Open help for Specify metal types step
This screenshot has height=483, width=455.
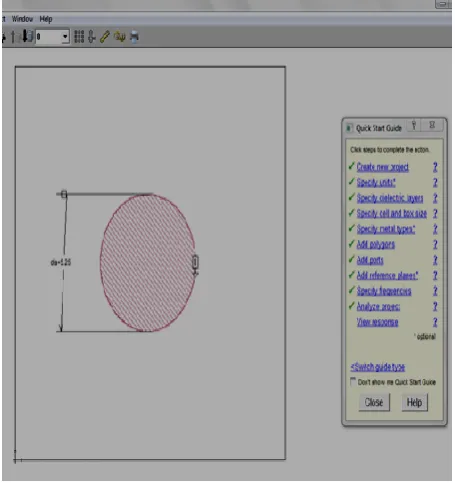435,229
